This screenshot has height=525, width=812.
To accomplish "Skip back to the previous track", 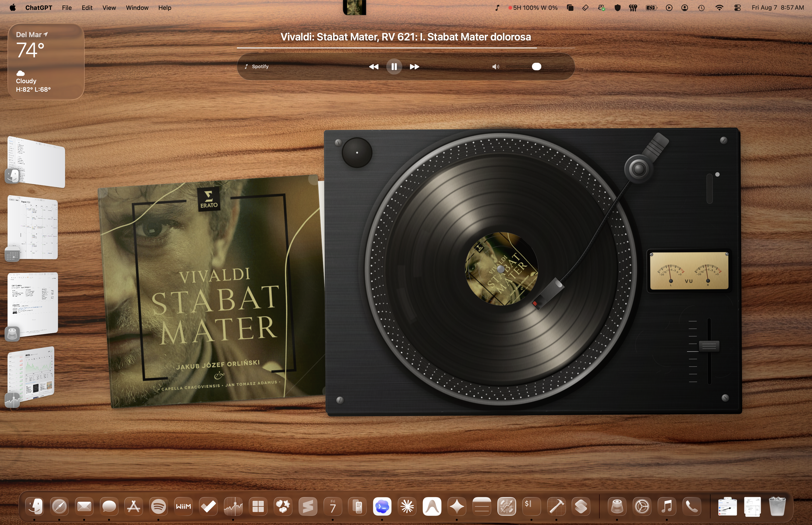I will pyautogui.click(x=373, y=67).
